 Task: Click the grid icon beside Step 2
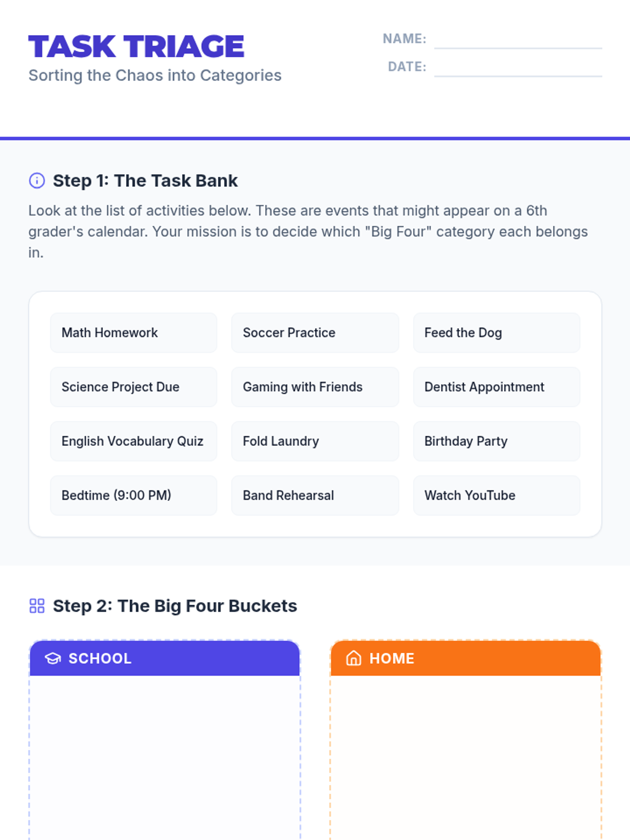tap(37, 606)
